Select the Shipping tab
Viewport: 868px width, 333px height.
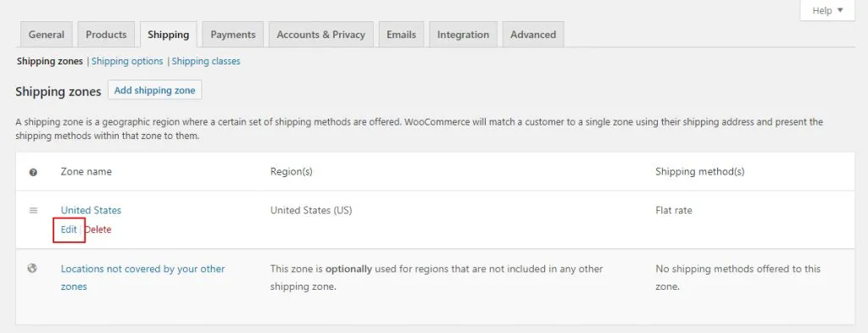(169, 34)
